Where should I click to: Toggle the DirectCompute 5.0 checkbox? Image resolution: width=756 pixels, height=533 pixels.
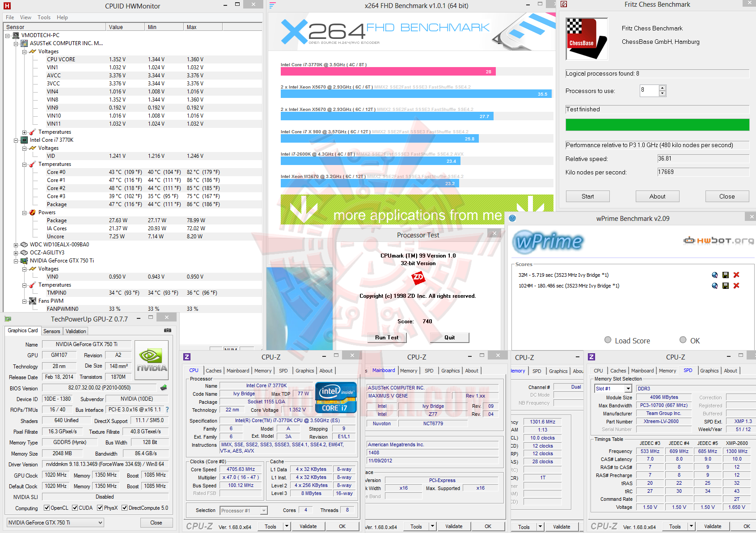[x=125, y=508]
